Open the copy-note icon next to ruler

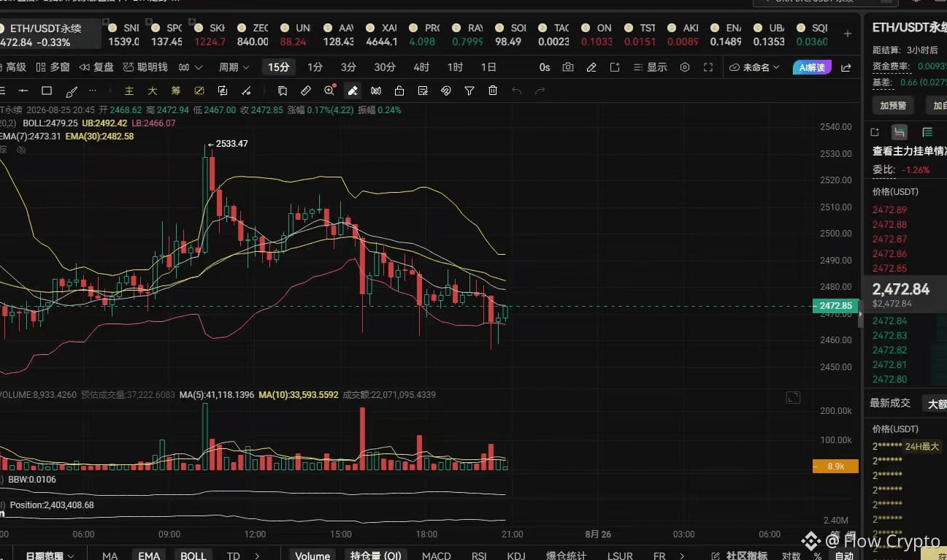[x=283, y=91]
